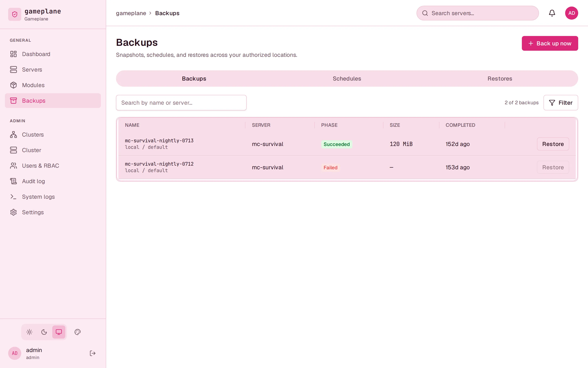Click the 153d ago completed value
The image size is (588, 368).
pyautogui.click(x=458, y=167)
